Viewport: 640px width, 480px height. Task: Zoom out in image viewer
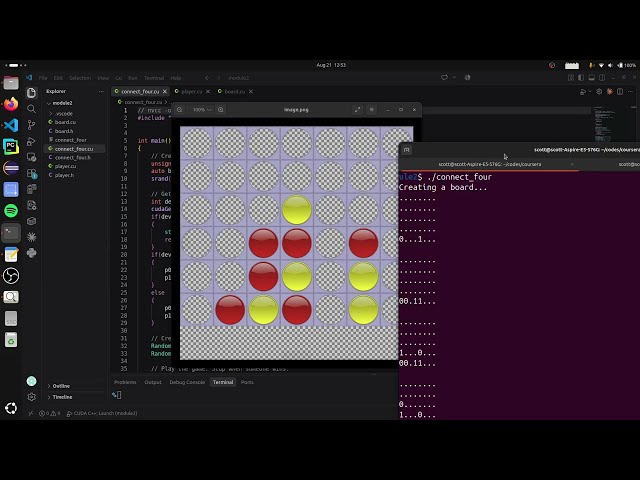(180, 109)
